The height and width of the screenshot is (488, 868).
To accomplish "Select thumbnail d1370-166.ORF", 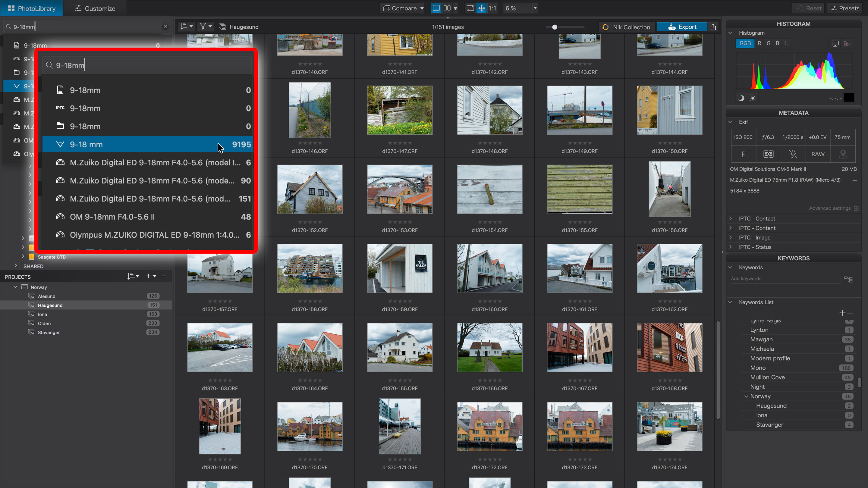I will pos(489,347).
